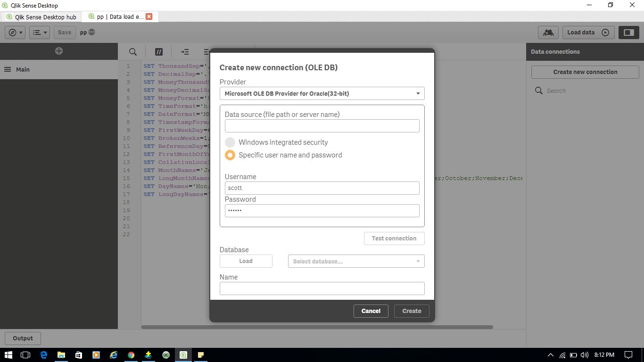Open the Action Center notifications

(x=628, y=355)
